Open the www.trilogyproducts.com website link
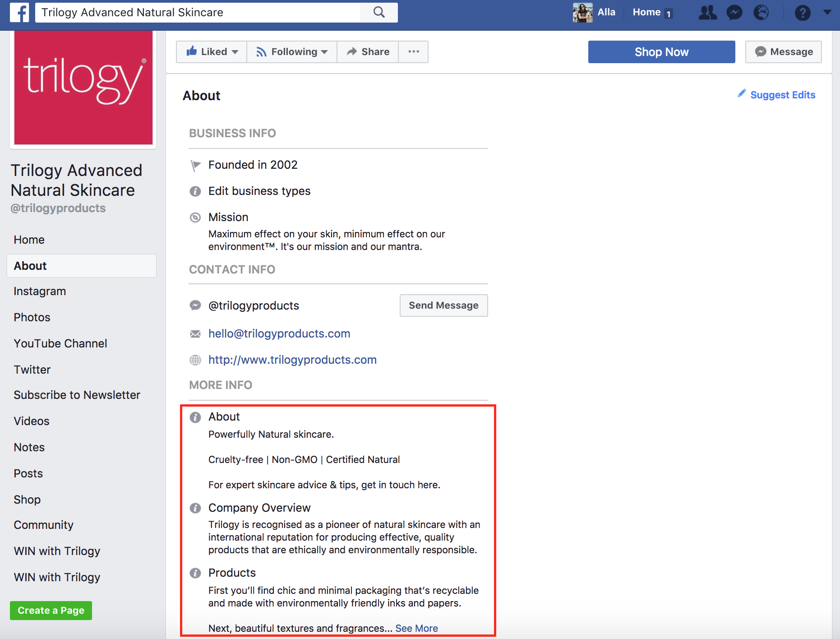840x639 pixels. (292, 360)
